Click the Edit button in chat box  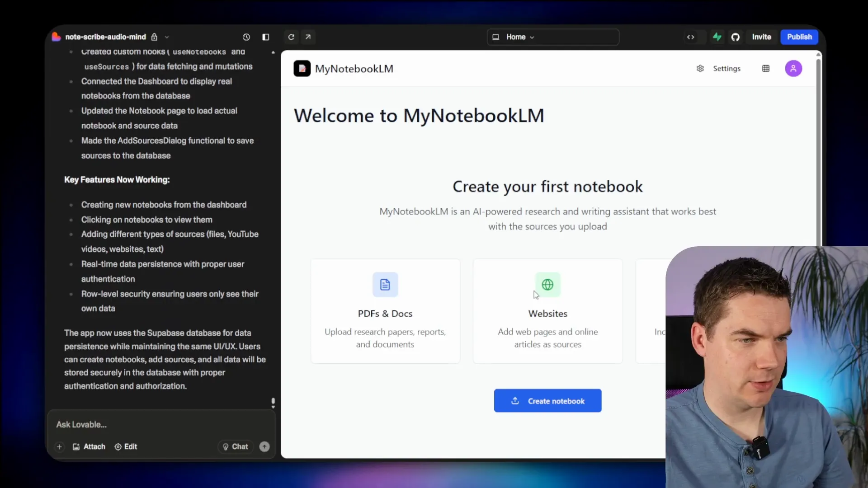pyautogui.click(x=126, y=447)
